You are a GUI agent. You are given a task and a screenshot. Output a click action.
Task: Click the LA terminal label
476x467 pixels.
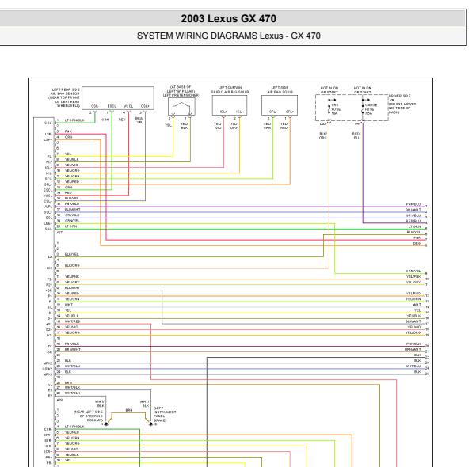pos(50,257)
